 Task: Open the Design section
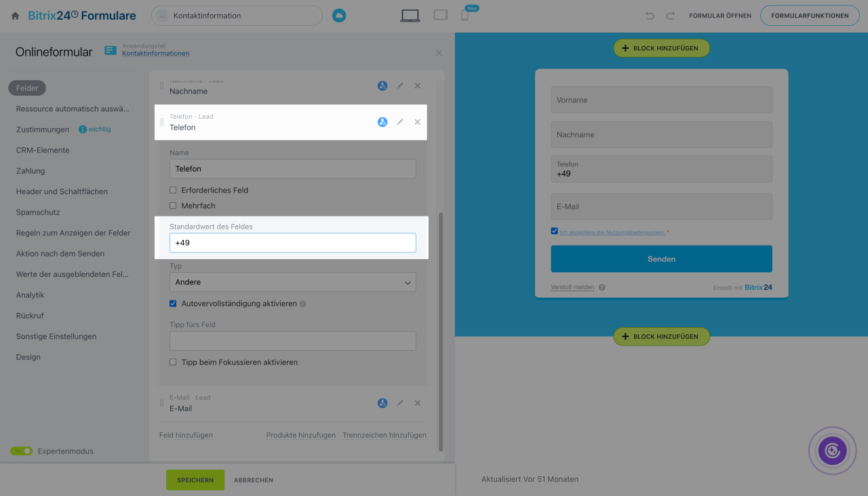pos(28,357)
